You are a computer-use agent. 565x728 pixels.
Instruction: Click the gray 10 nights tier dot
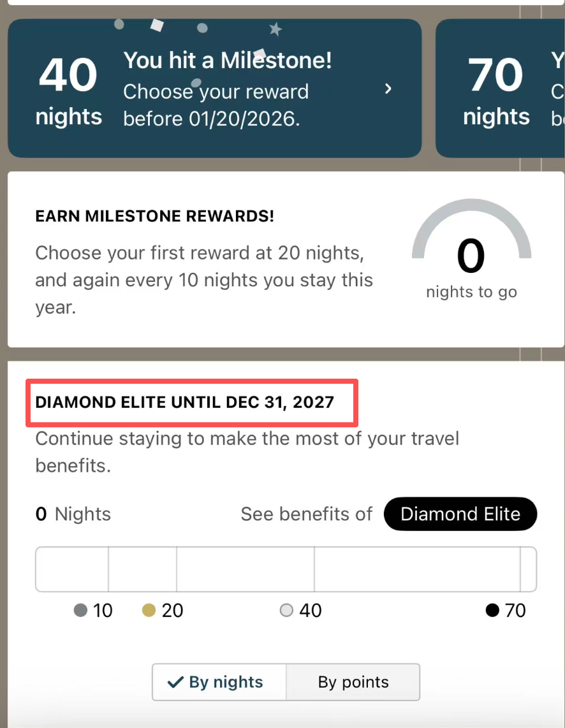coord(80,610)
